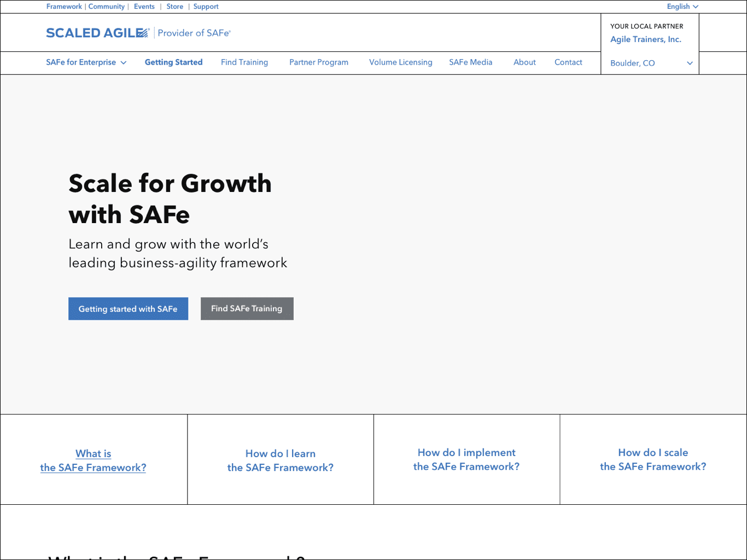747x560 pixels.
Task: Click the Scale for Growth with SAFe heading
Action: [x=170, y=199]
